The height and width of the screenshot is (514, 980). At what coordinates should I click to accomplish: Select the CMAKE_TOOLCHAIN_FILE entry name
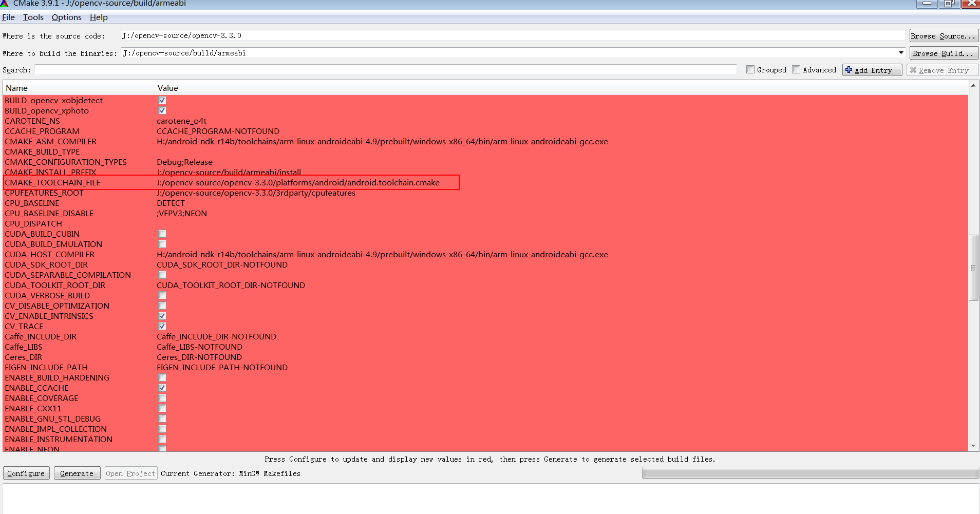(52, 182)
